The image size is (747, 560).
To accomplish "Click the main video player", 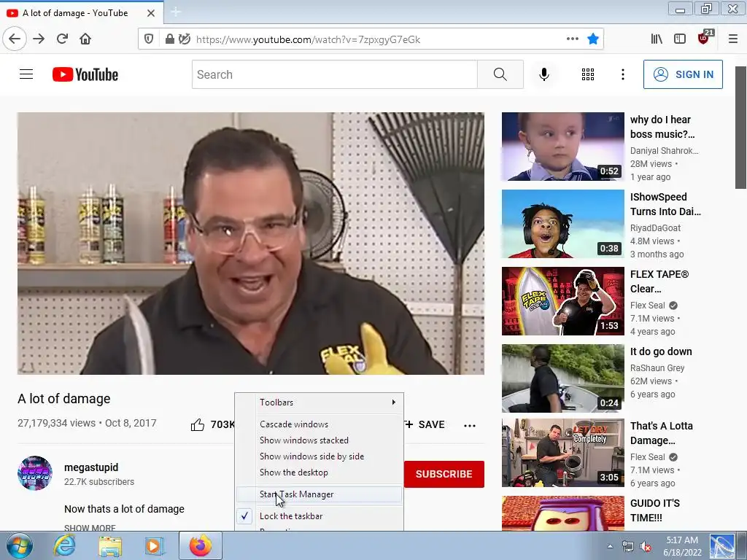I will click(x=251, y=244).
